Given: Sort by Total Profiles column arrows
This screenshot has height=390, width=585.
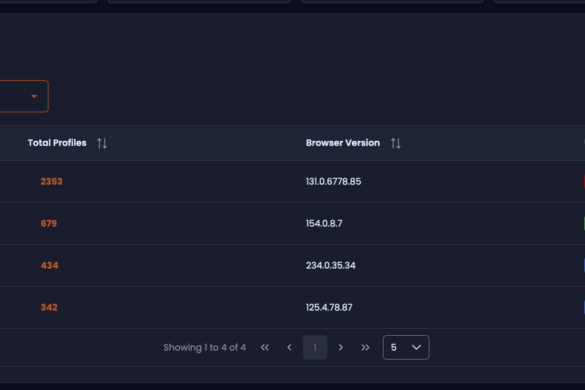Looking at the screenshot, I should click(102, 143).
